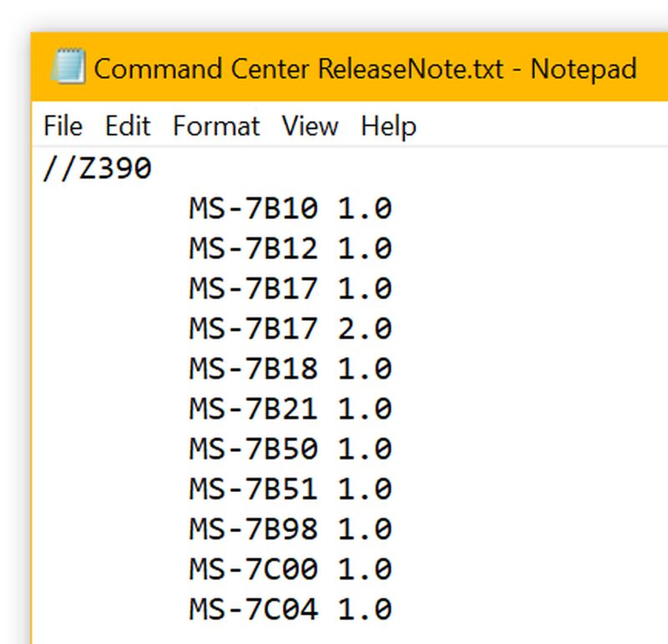Click the Notepad icon in title bar
The height and width of the screenshot is (644, 668).
coord(68,66)
